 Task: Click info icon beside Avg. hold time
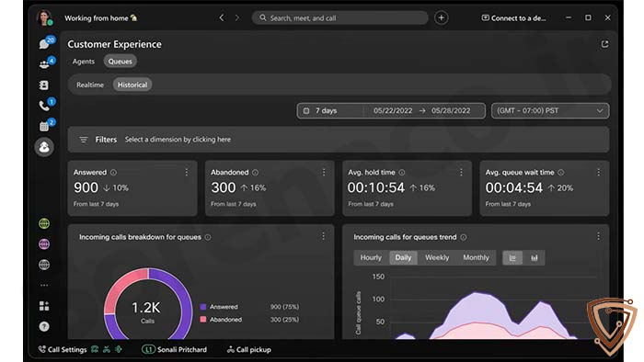pyautogui.click(x=402, y=173)
